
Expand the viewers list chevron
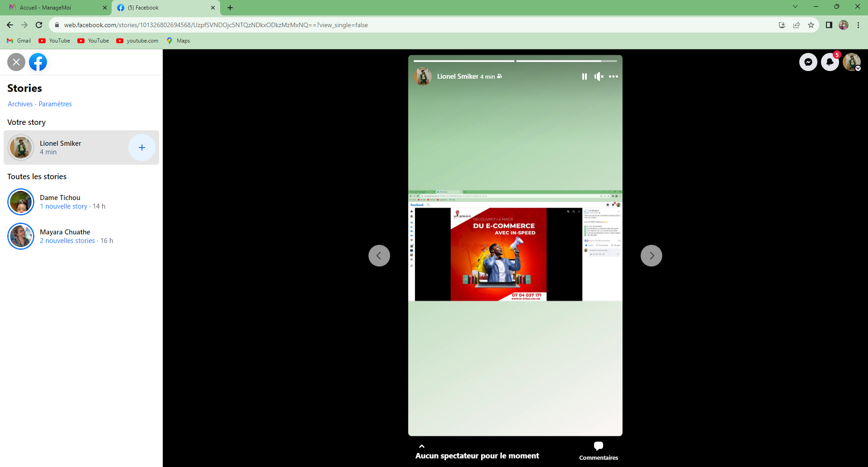point(421,446)
